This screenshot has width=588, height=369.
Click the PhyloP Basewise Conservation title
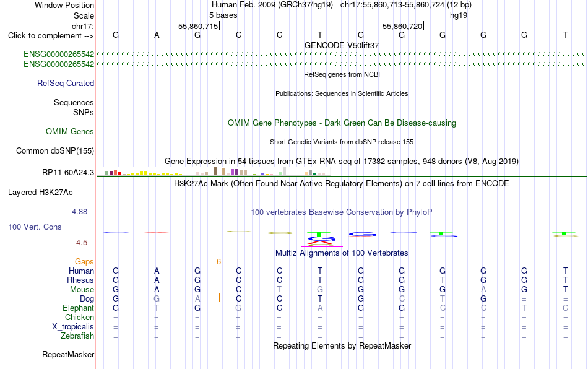click(x=342, y=212)
